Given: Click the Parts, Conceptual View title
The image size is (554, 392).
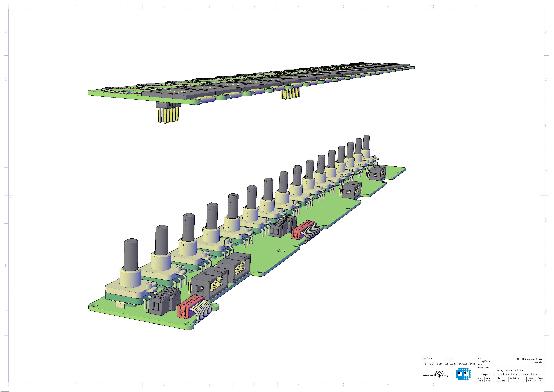Looking at the screenshot, I should pyautogui.click(x=510, y=370).
